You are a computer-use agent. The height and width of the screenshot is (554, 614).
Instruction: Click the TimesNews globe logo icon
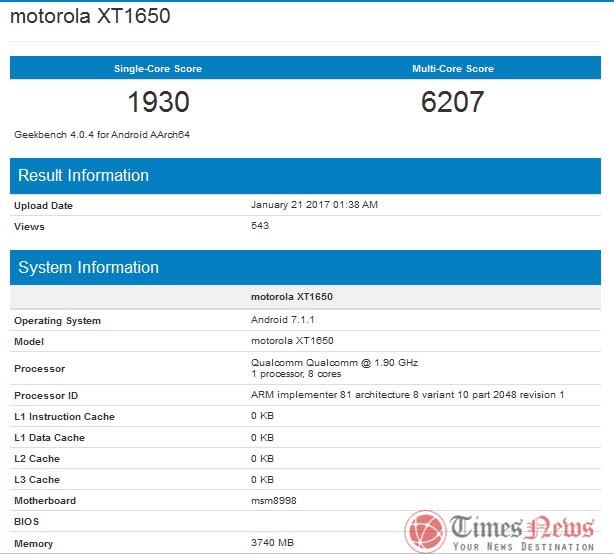[x=425, y=529]
